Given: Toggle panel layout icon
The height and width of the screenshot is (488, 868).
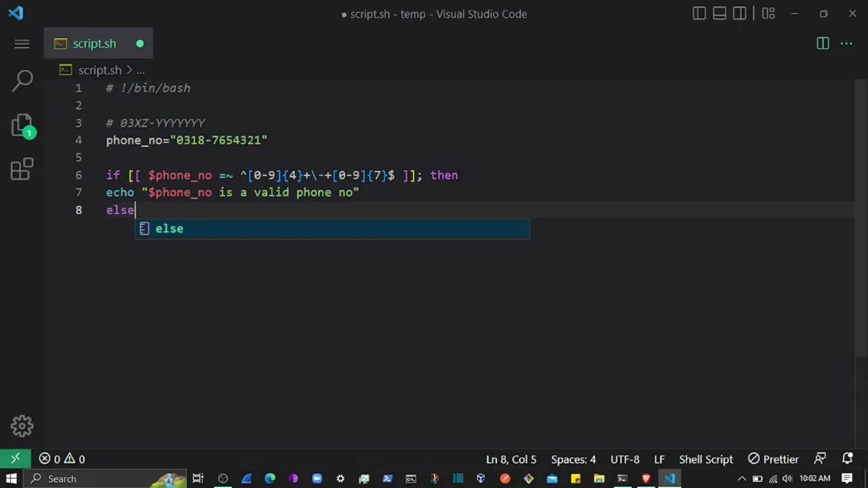Looking at the screenshot, I should click(719, 14).
